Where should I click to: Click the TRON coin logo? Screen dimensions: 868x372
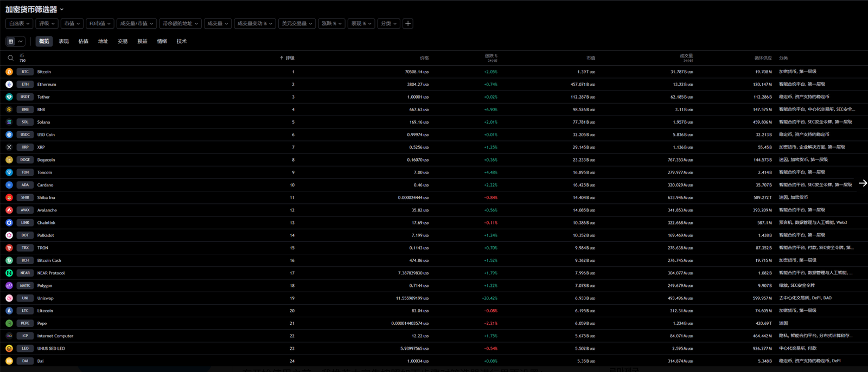9,248
